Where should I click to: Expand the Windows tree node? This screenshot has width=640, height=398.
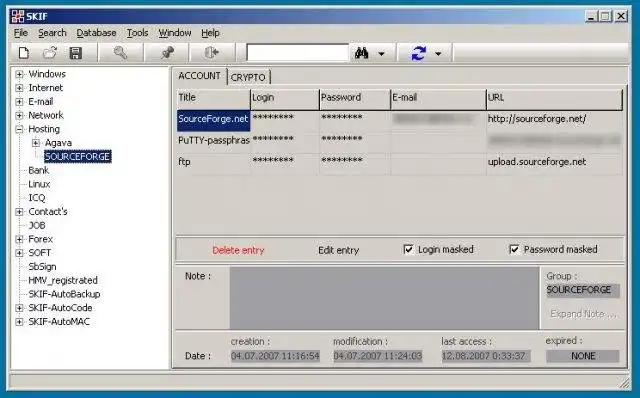(19, 74)
